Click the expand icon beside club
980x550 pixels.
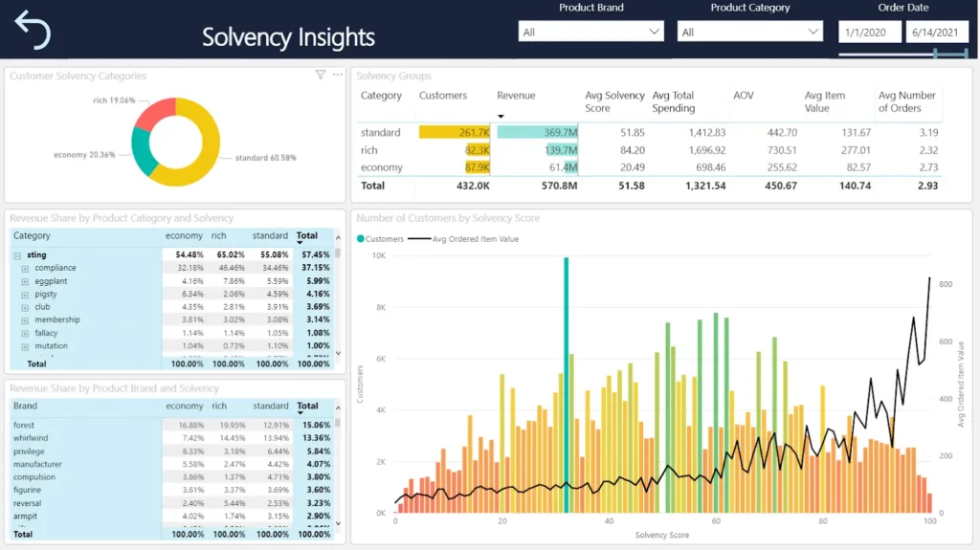pos(26,307)
